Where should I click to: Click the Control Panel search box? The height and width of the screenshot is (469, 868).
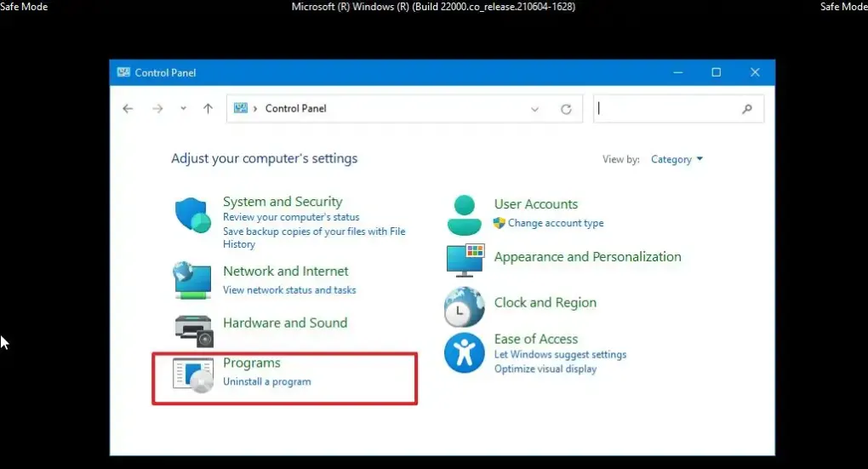pos(668,109)
